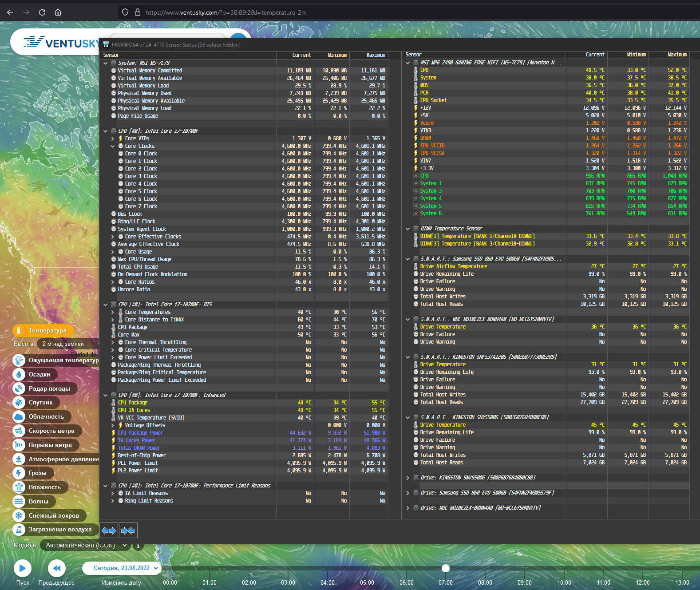
Task: Start the forecast animation with Пуск
Action: click(22, 568)
